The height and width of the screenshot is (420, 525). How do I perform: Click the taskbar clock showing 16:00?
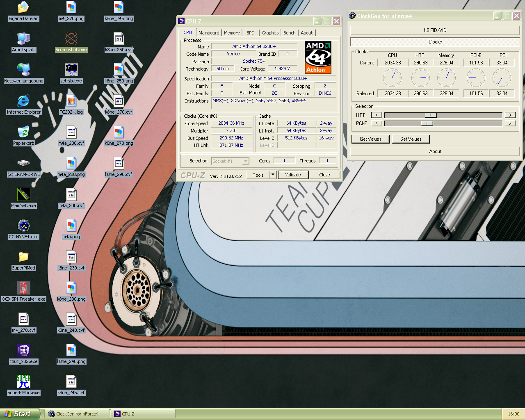(x=514, y=414)
